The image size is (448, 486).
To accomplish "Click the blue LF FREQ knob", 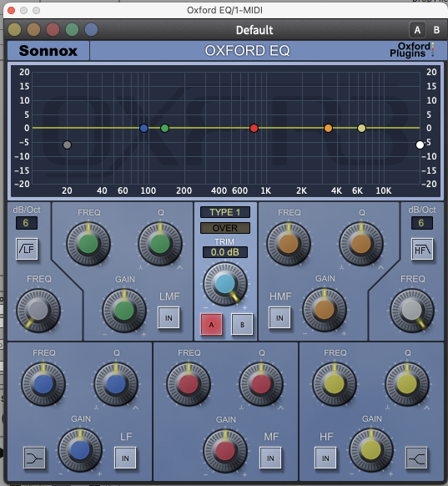I will (43, 384).
